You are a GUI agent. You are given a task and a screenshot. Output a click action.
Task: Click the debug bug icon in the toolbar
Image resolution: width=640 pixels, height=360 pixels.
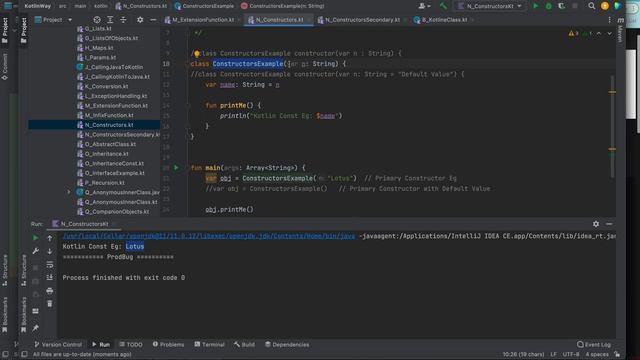tap(549, 6)
